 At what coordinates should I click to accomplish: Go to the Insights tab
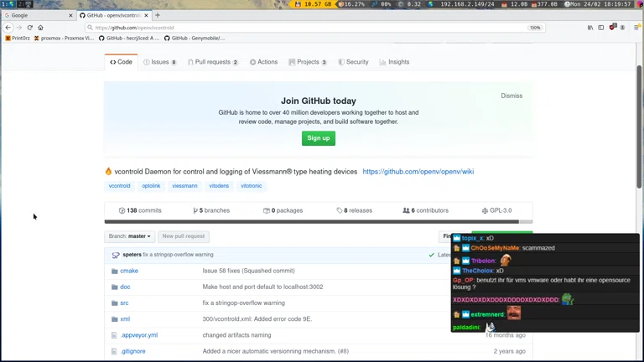[394, 62]
